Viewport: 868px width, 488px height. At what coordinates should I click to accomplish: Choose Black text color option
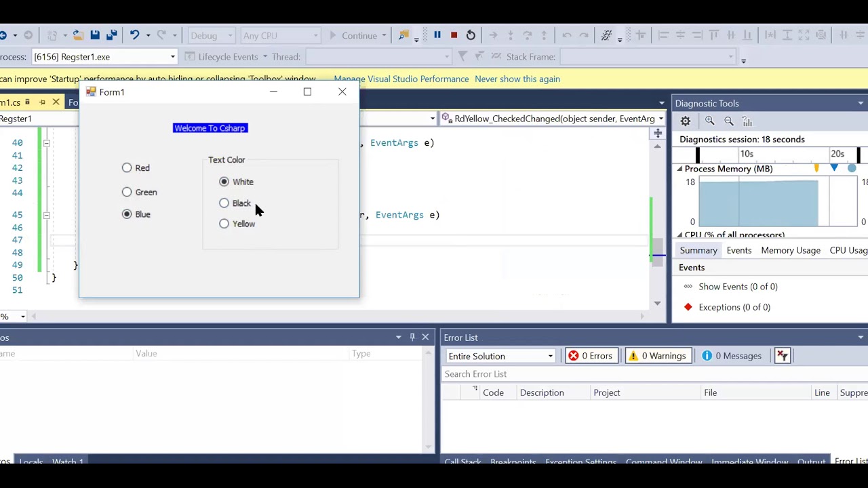(x=224, y=203)
